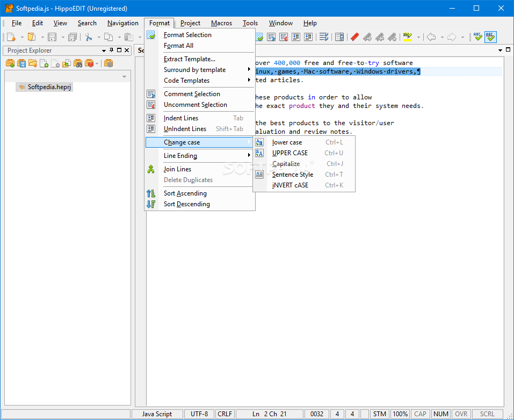Click the project folder icon in Project Explorer

click(x=32, y=63)
